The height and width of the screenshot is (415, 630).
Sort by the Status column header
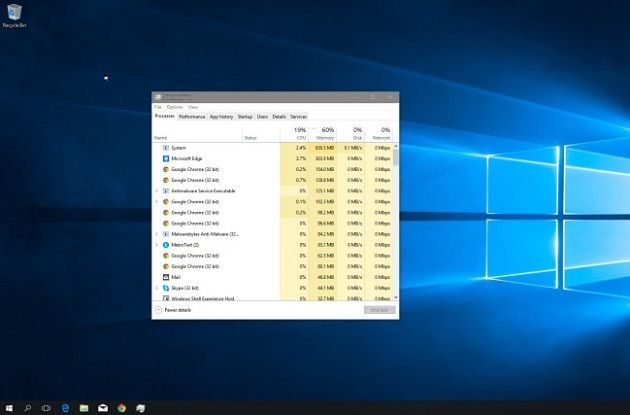(x=261, y=134)
